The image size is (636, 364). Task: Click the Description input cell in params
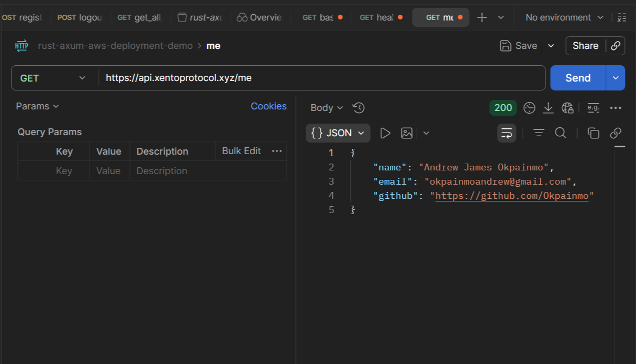click(208, 171)
